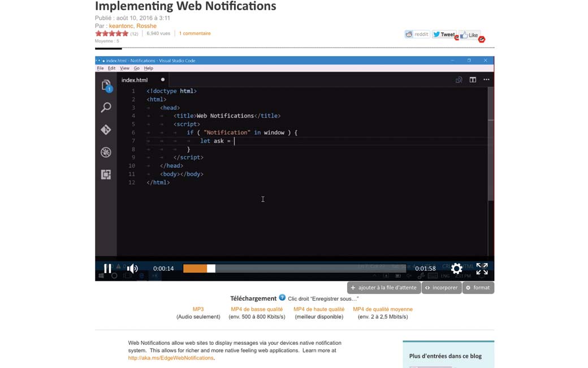Open the View menu
This screenshot has height=368, width=588.
pyautogui.click(x=124, y=68)
